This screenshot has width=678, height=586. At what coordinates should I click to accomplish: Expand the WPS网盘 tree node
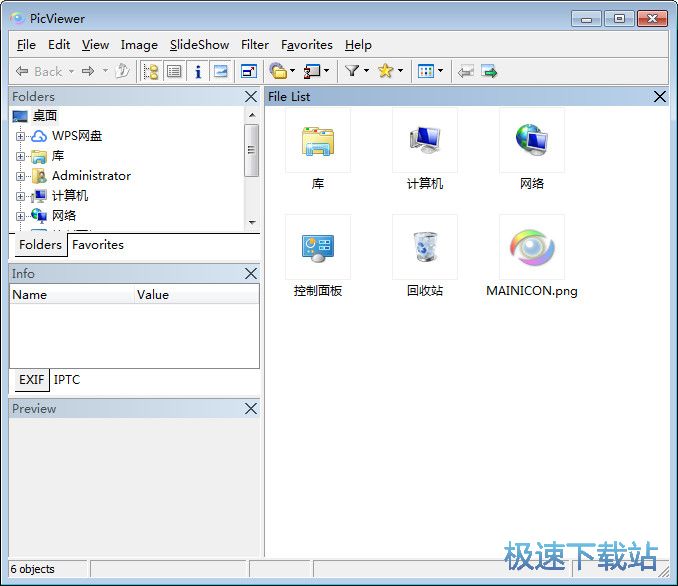[x=20, y=136]
